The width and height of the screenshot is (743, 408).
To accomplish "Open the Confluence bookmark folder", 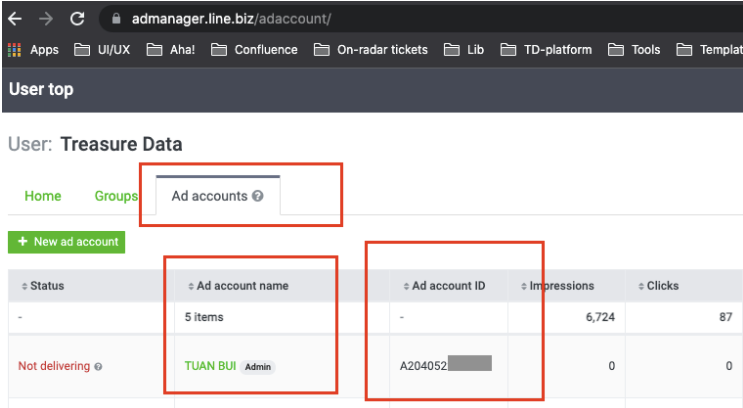I will pyautogui.click(x=255, y=49).
